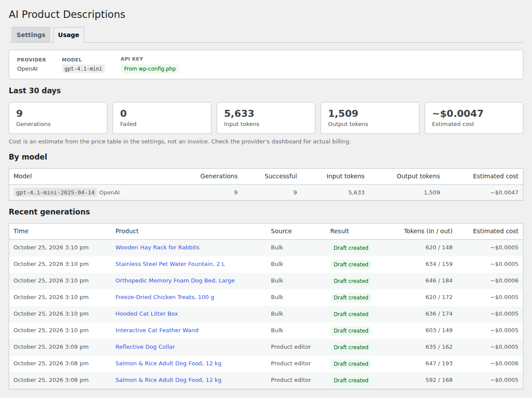This screenshot has width=532, height=398.
Task: Click the 1,509 Output tokens card
Action: (370, 118)
